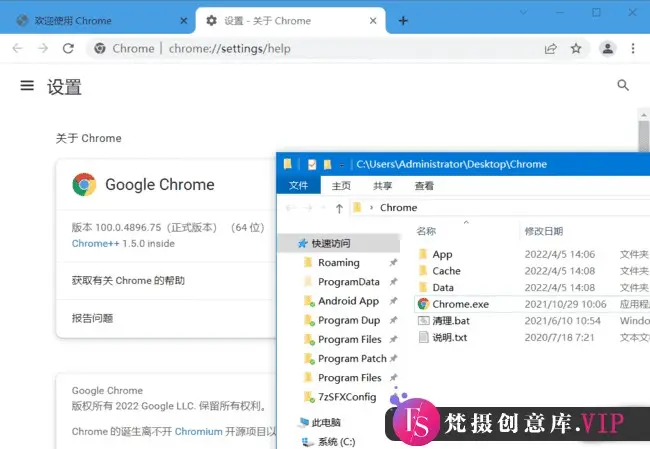The image size is (650, 449).
Task: Click the Chrome settings page scrollbar
Action: click(643, 136)
